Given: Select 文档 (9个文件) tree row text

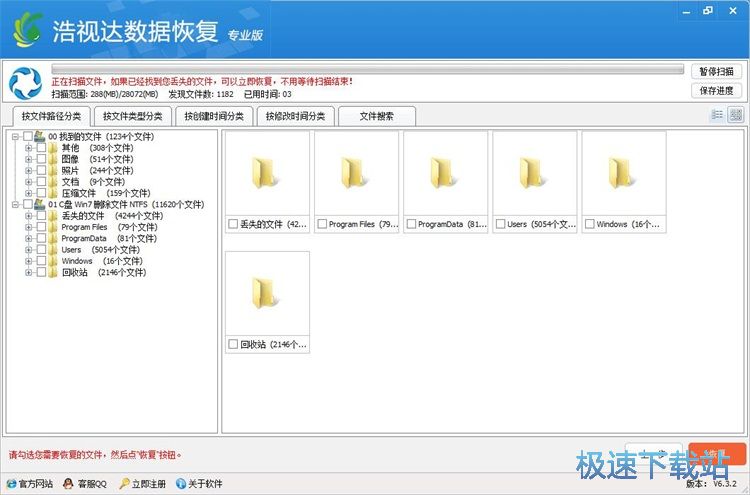Looking at the screenshot, I should click(x=93, y=182).
